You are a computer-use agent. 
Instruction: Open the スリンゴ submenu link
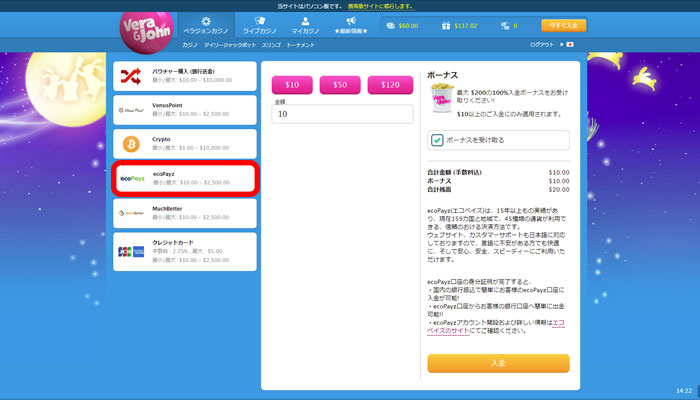271,45
